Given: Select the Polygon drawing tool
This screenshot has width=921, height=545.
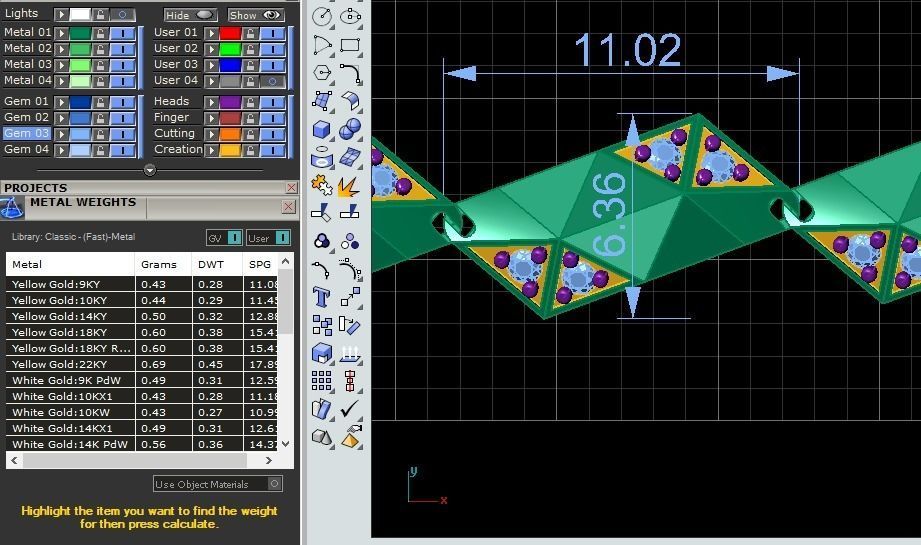Looking at the screenshot, I should (322, 73).
